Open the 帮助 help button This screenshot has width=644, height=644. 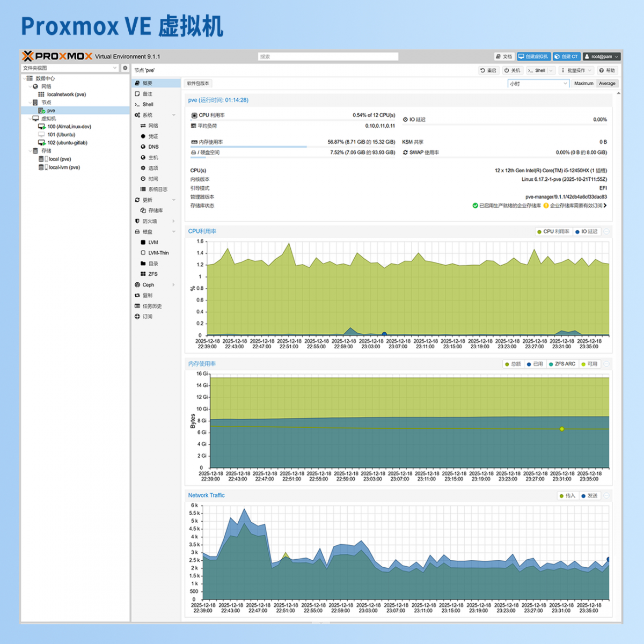click(608, 70)
